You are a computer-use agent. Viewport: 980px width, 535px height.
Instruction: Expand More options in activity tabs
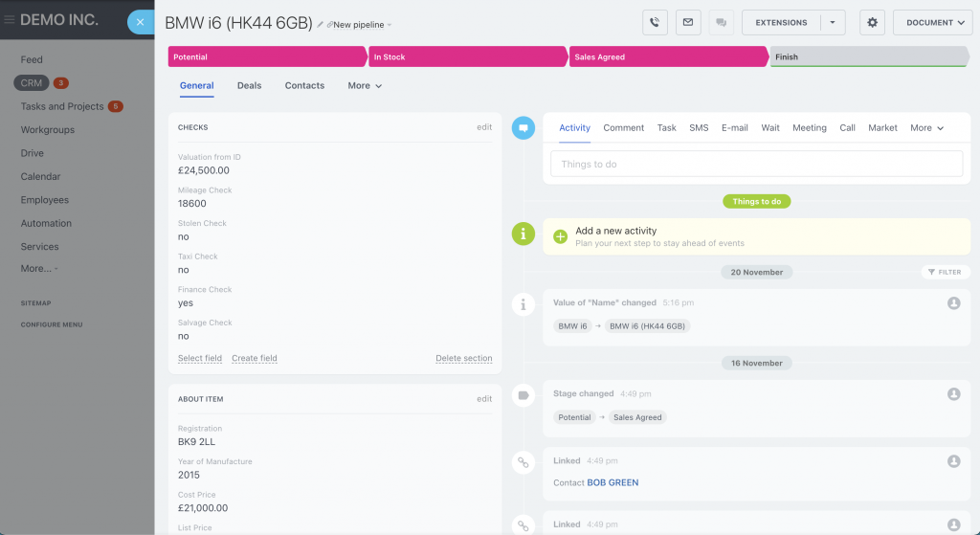coord(926,127)
